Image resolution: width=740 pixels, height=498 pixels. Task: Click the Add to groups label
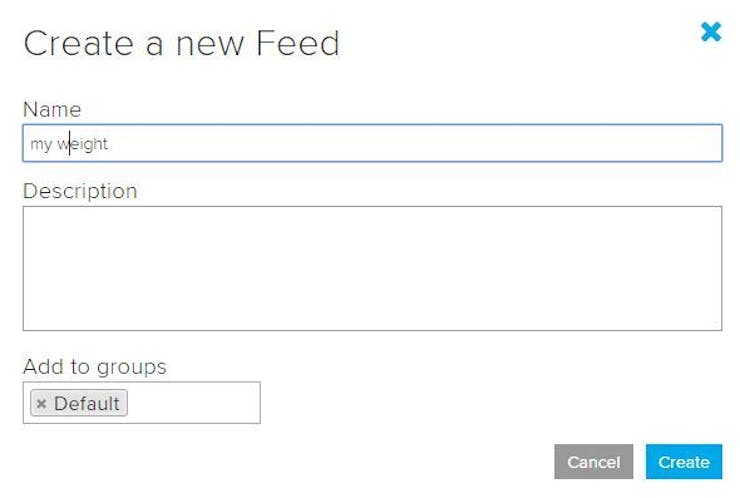point(95,367)
